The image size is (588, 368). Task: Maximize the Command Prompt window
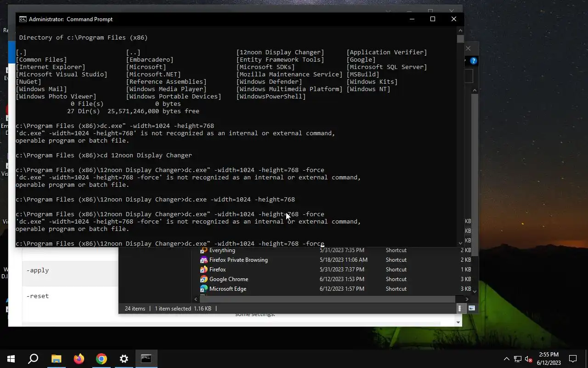[433, 19]
